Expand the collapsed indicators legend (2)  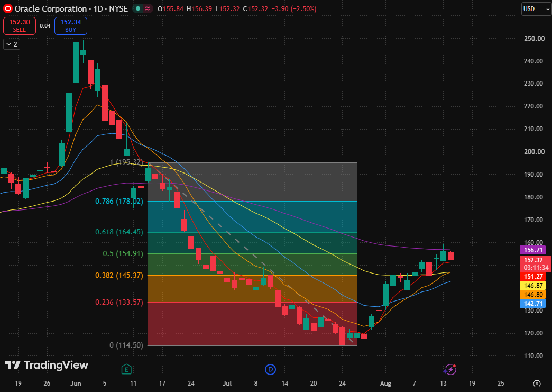[x=12, y=44]
